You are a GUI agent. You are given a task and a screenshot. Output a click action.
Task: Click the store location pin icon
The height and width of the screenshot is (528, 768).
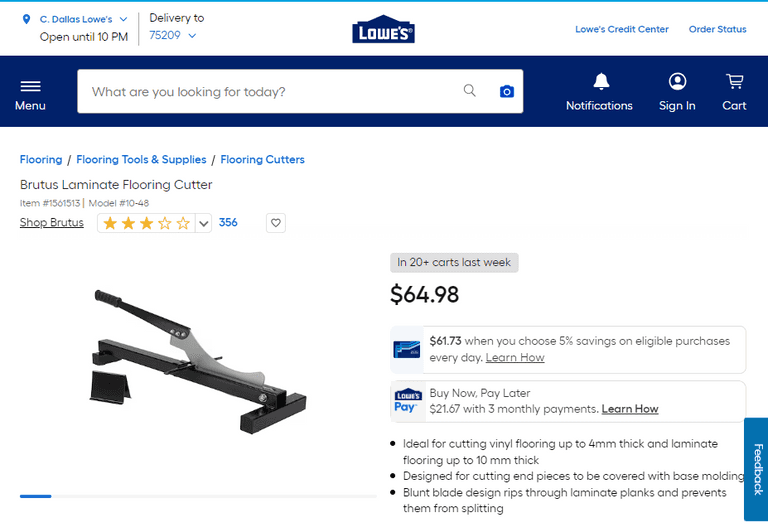coord(27,19)
